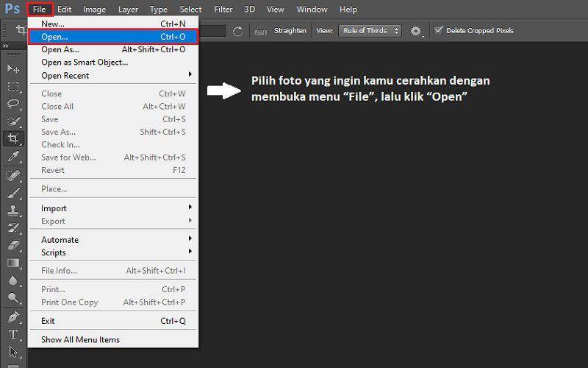This screenshot has height=368, width=588.
Task: Select the Horizontal Type tool
Action: 13,334
